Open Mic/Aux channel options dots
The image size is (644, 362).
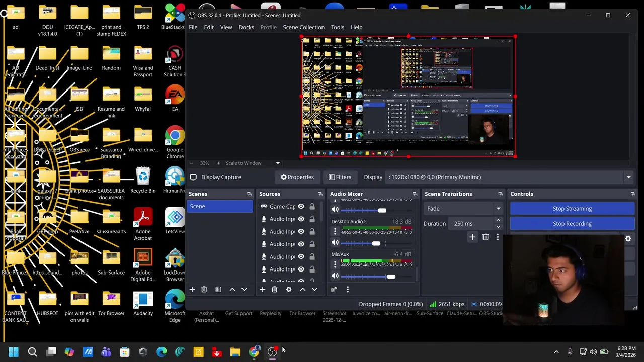point(335,264)
